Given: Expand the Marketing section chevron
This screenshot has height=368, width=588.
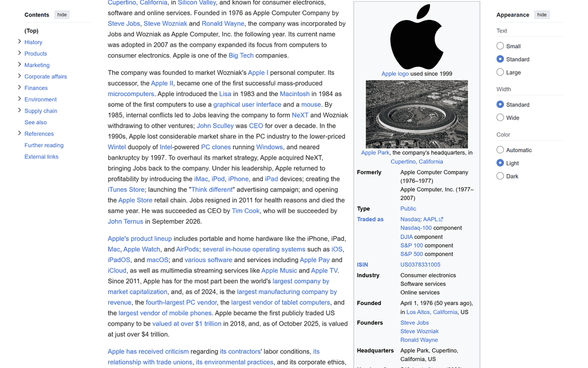Looking at the screenshot, I should tap(19, 65).
